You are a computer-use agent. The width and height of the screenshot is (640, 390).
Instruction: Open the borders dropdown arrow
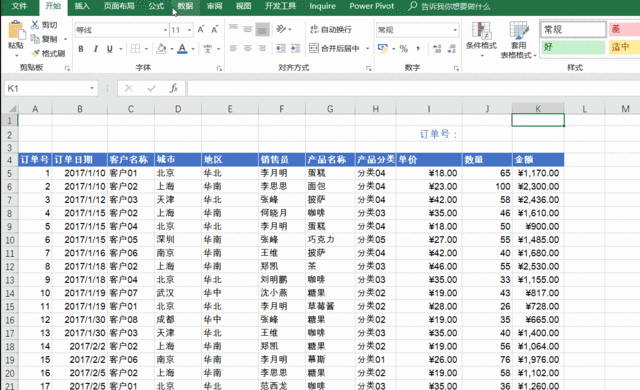146,49
